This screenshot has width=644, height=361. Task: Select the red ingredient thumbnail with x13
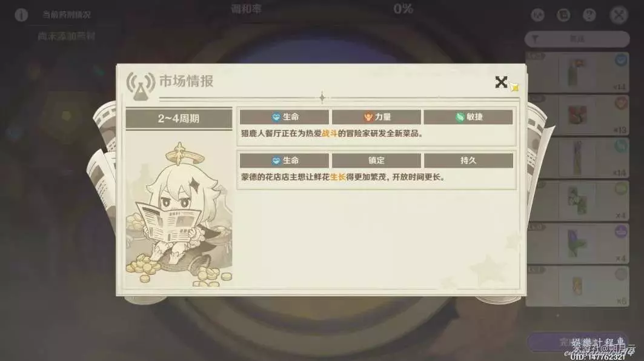[x=577, y=115]
